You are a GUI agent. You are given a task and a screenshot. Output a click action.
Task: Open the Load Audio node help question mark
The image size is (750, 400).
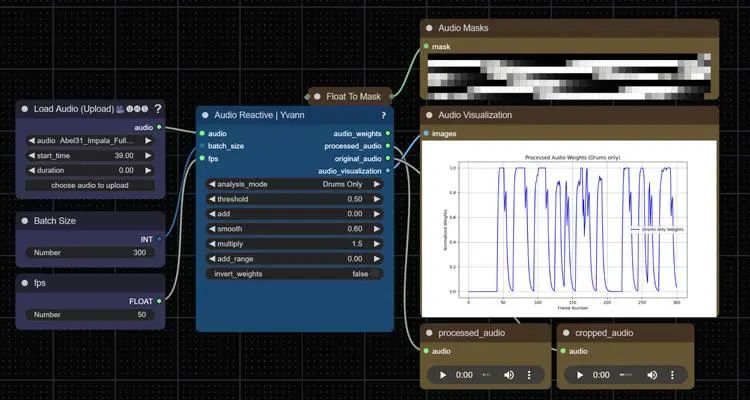(x=158, y=109)
